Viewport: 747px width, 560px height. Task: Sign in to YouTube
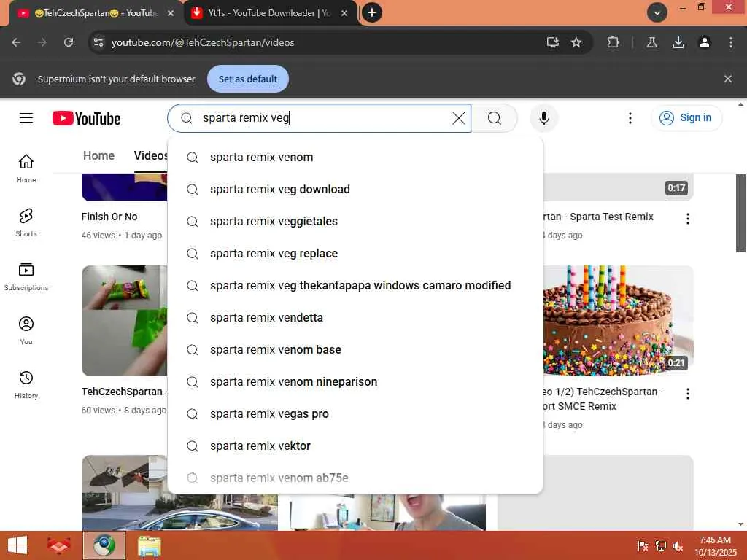tap(686, 117)
